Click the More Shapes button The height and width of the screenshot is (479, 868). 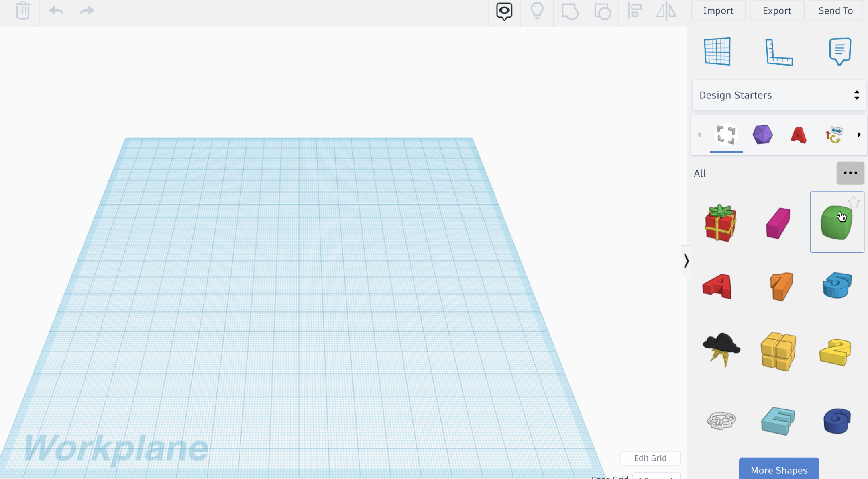[779, 469]
